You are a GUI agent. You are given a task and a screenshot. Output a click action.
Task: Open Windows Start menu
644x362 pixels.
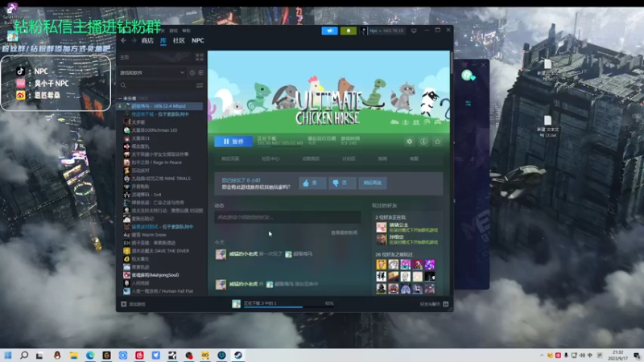8,355
